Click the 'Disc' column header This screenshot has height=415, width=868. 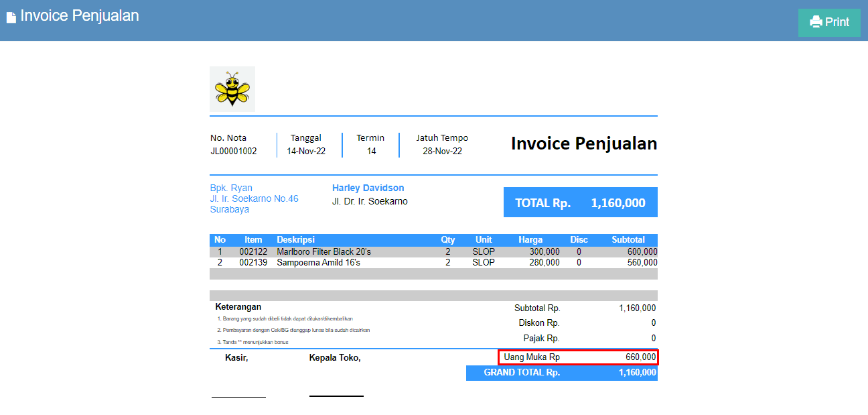(579, 239)
